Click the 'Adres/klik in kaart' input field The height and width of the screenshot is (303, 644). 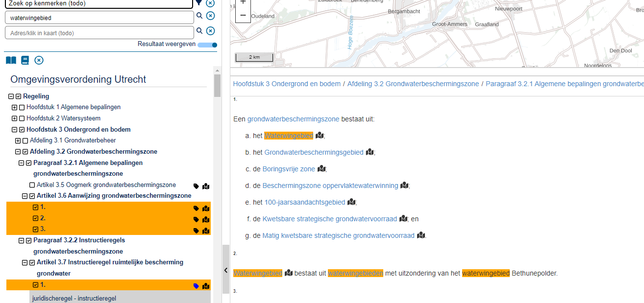(99, 33)
